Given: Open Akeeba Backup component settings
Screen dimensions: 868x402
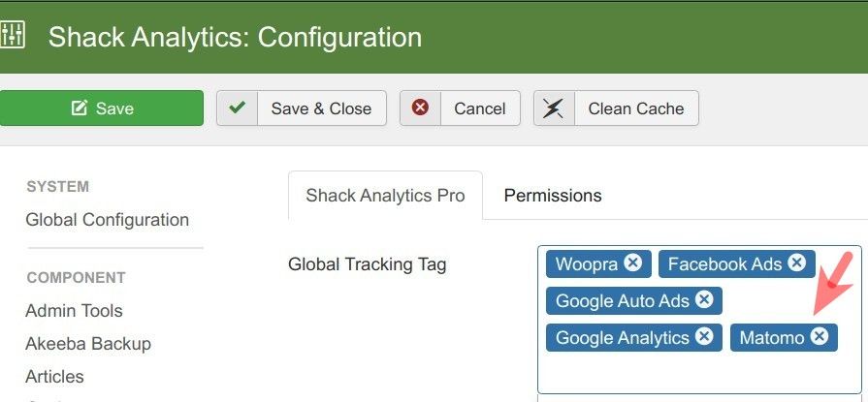Looking at the screenshot, I should [88, 343].
